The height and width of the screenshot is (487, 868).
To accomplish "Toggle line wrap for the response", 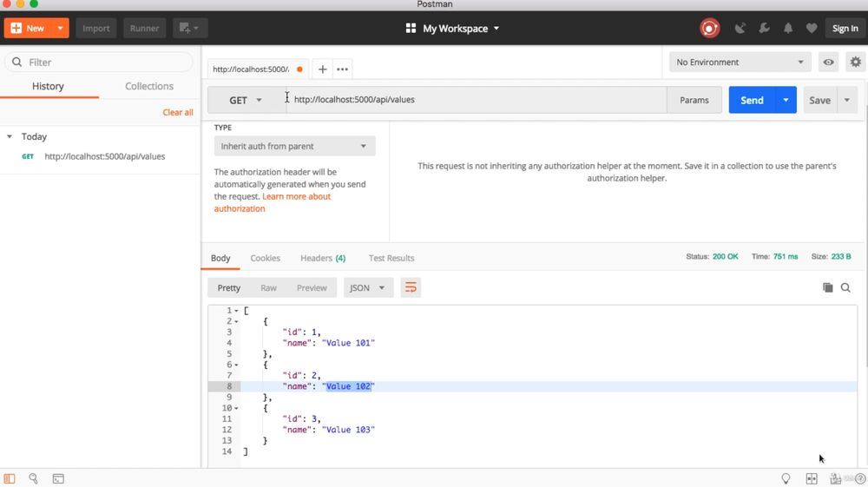I will click(x=411, y=287).
